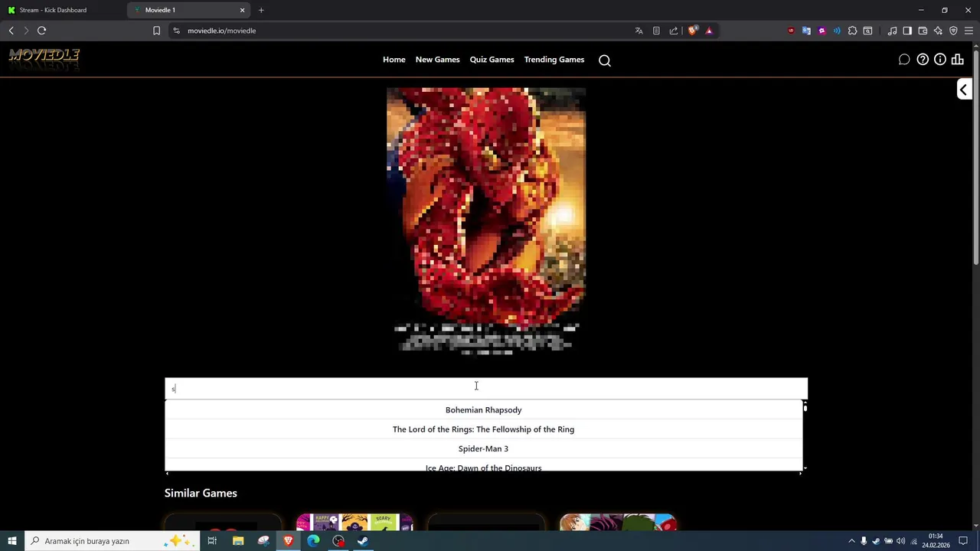980x551 pixels.
Task: Select Ice Age: Dawn of the Dinosaurs
Action: (x=484, y=467)
